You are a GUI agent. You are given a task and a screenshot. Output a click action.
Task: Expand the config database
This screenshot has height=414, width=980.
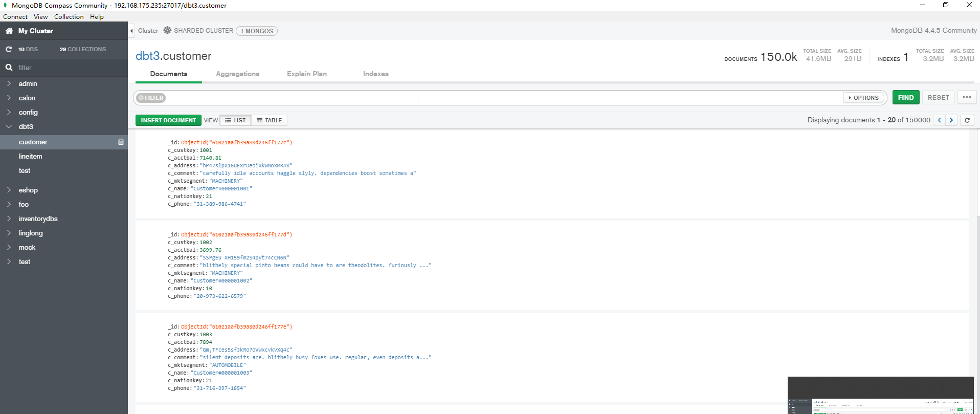9,112
